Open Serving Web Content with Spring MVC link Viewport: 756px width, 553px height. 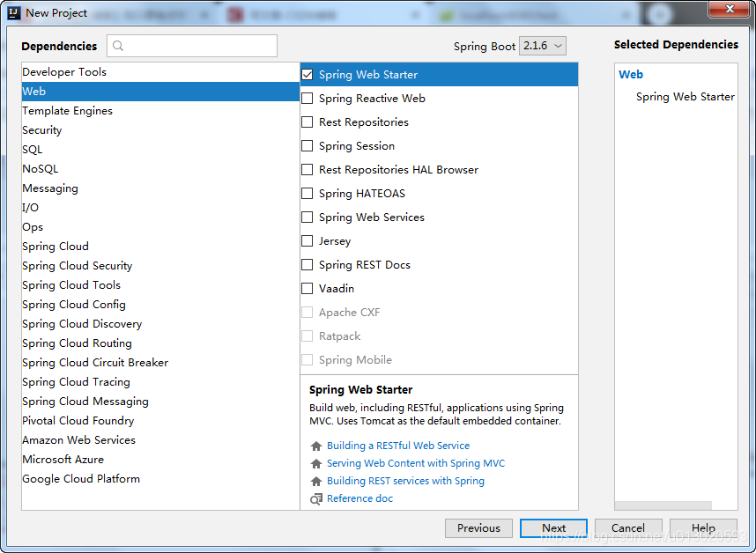click(x=416, y=463)
